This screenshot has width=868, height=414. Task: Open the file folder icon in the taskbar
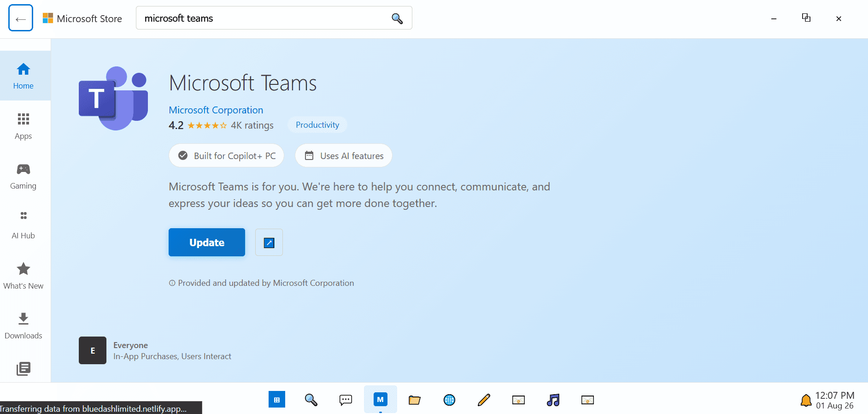[415, 400]
